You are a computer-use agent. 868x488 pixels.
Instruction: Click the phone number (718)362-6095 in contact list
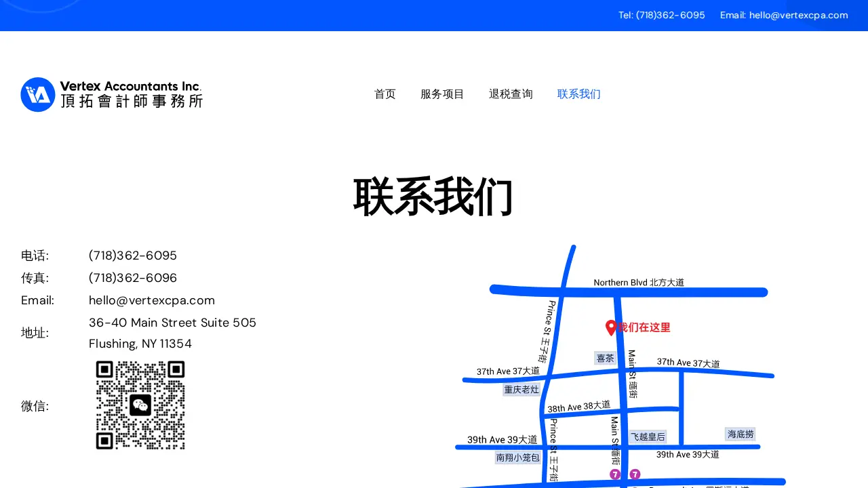tap(133, 256)
